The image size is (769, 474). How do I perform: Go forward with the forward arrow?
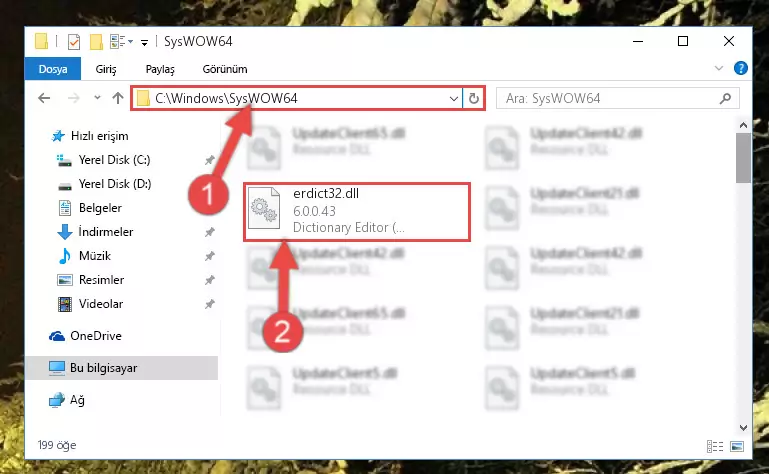pyautogui.click(x=74, y=98)
